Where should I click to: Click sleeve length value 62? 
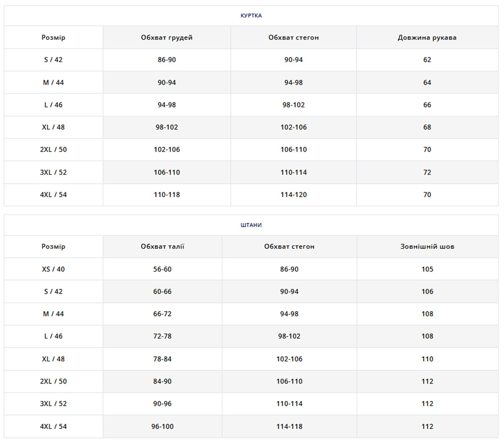(427, 60)
